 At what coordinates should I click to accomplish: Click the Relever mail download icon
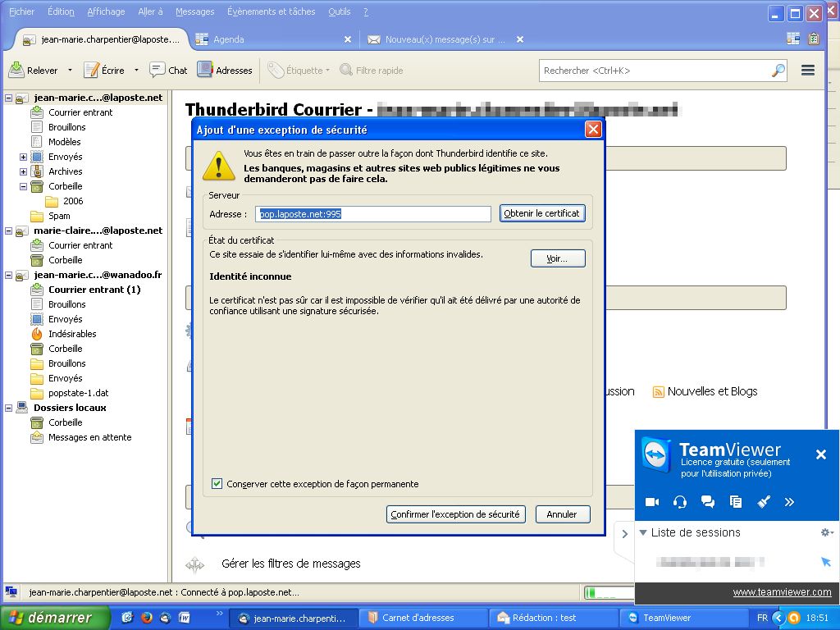pos(16,70)
